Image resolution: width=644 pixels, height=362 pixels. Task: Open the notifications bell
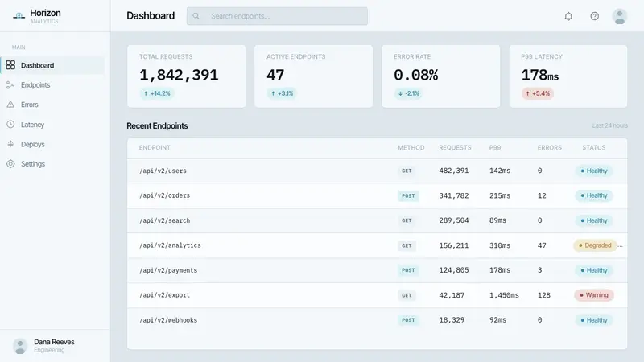coord(568,16)
